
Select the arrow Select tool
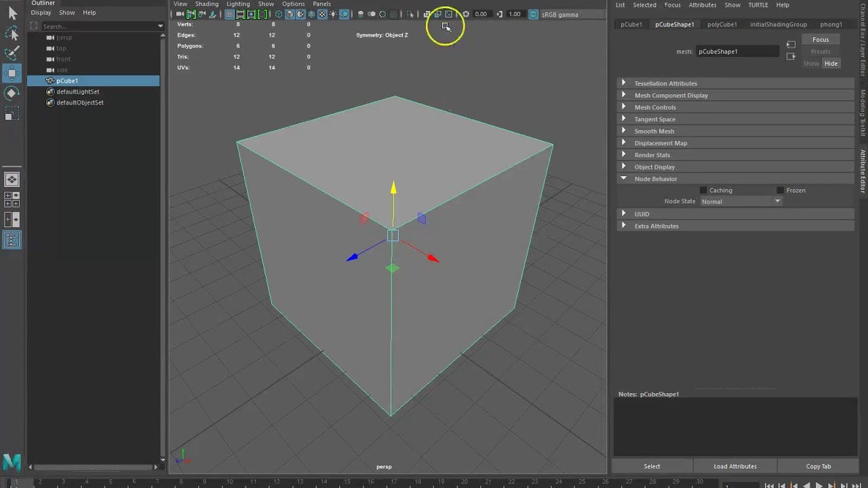click(12, 12)
